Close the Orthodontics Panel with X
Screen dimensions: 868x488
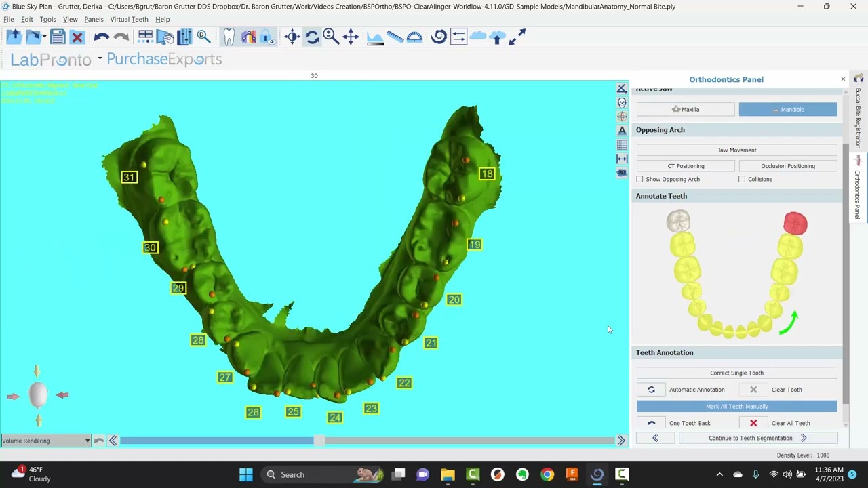(x=843, y=79)
